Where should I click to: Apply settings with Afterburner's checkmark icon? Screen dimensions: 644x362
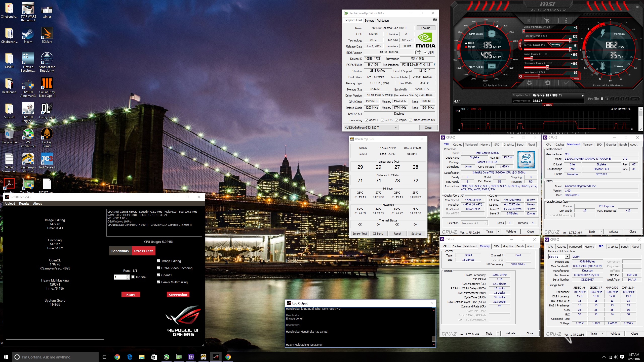click(566, 83)
